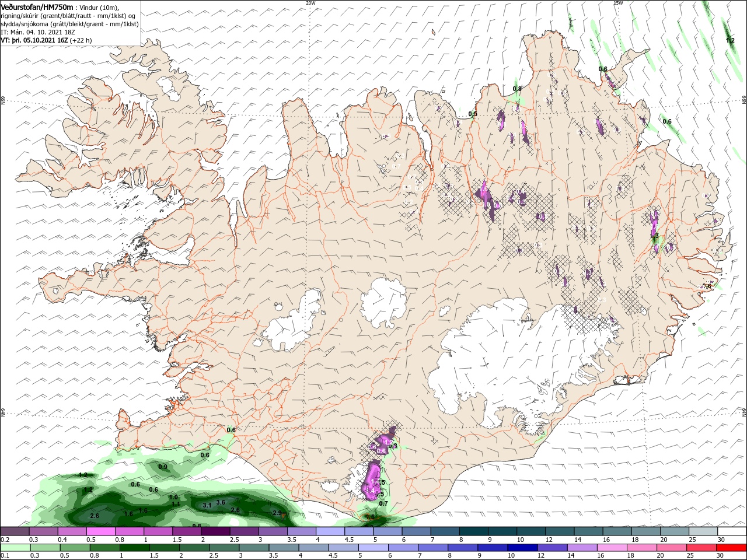Select the '3.6' rainfall value on the map
The image size is (747, 560).
click(221, 502)
